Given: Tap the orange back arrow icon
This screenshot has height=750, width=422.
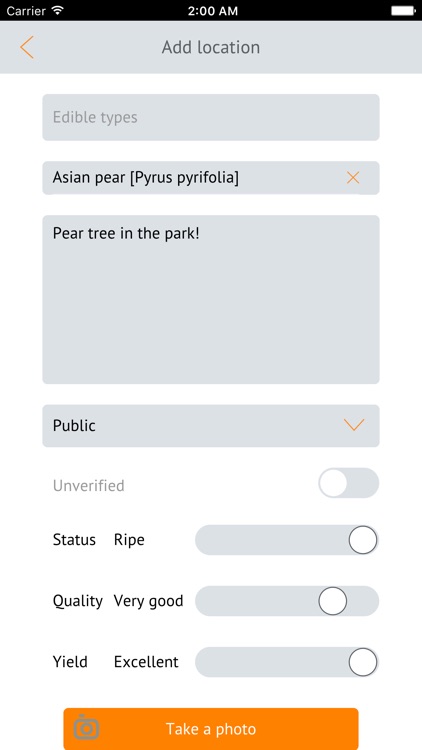Looking at the screenshot, I should (x=27, y=47).
